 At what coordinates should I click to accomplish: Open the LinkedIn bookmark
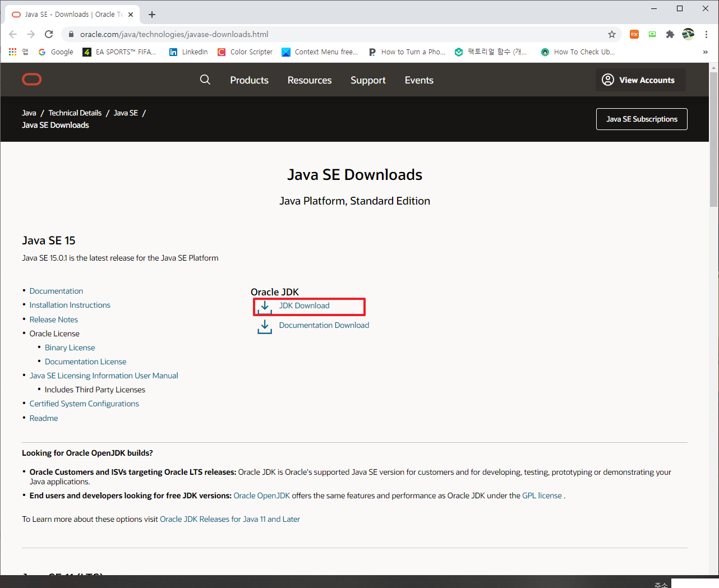pos(188,52)
